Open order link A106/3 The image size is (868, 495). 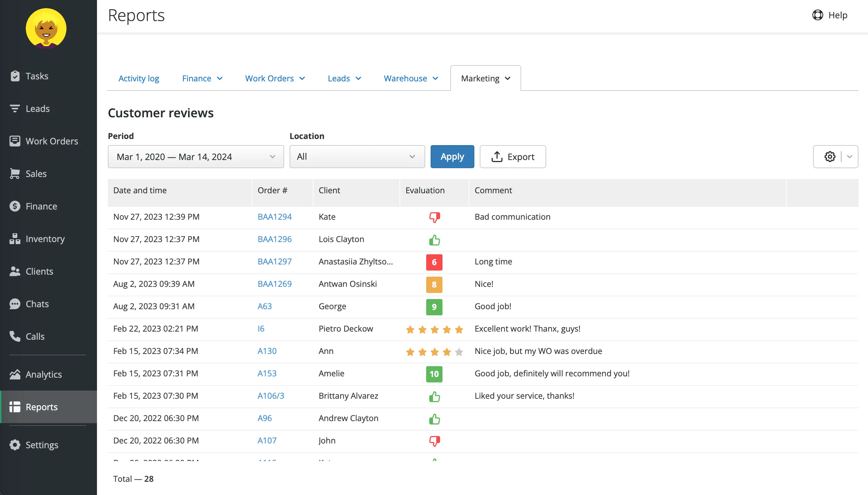(x=271, y=396)
